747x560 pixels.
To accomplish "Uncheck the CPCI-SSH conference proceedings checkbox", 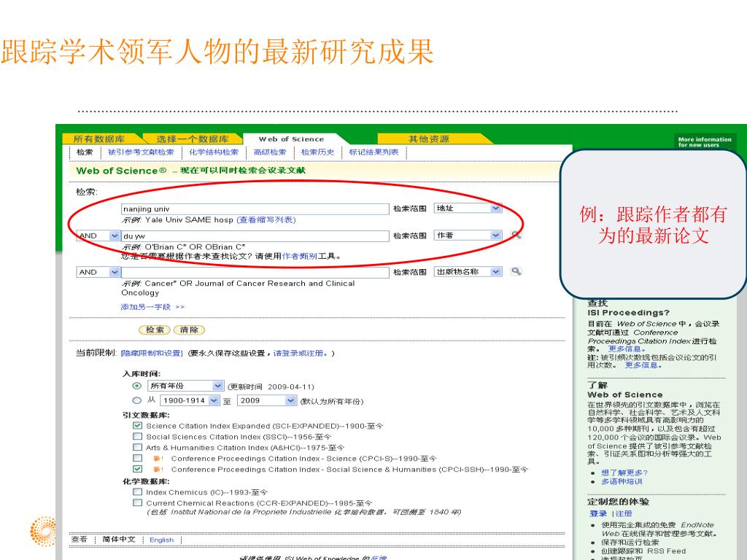I will tap(138, 469).
